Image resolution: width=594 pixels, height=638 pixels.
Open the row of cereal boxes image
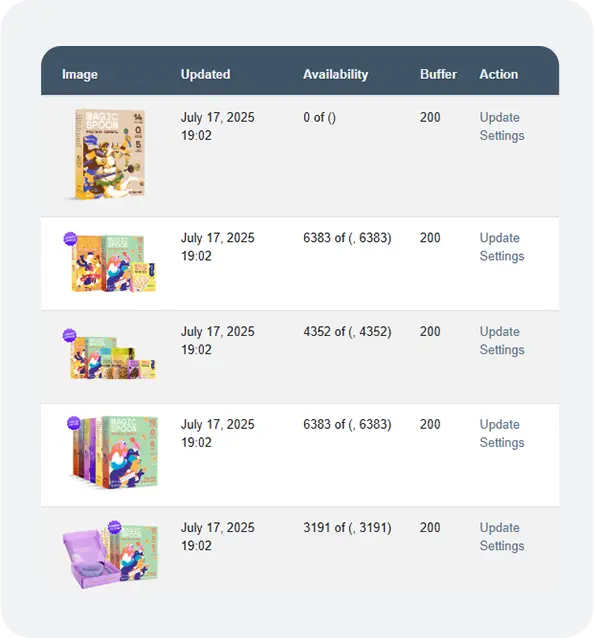point(113,452)
